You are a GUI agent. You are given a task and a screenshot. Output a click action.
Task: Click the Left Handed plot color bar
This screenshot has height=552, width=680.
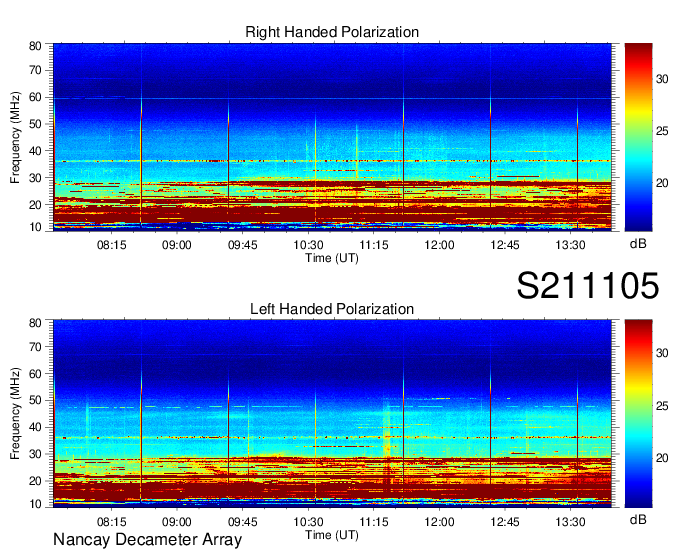pos(638,414)
